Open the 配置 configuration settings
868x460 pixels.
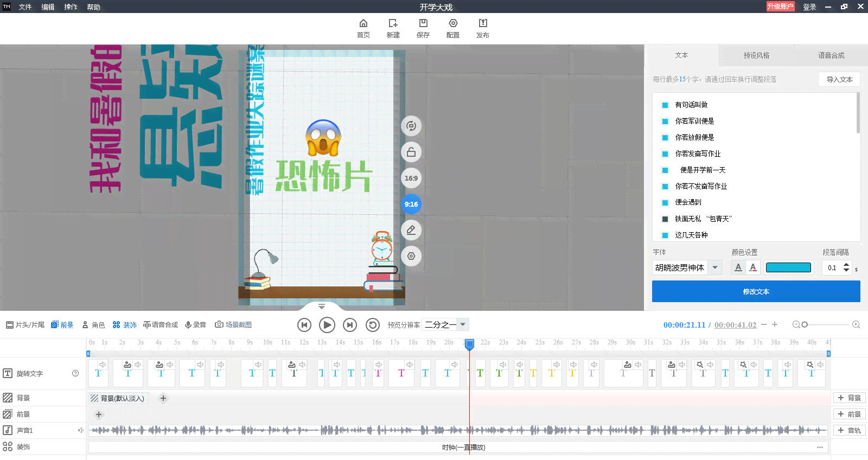[453, 28]
